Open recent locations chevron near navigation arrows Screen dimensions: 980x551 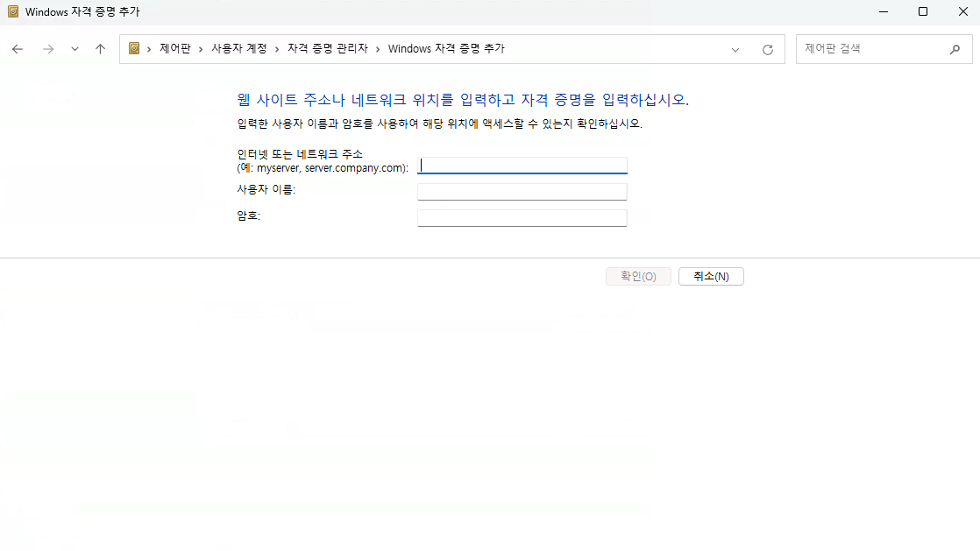pos(75,49)
